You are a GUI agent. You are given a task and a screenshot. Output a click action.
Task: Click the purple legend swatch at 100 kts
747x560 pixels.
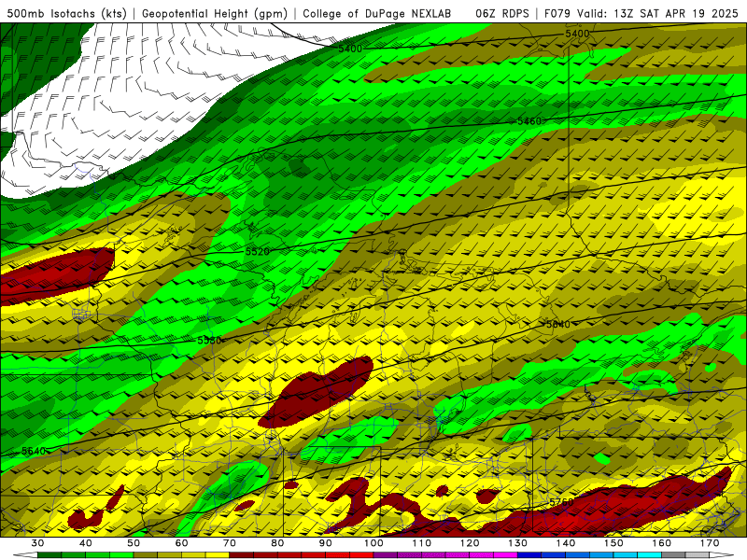point(386,555)
